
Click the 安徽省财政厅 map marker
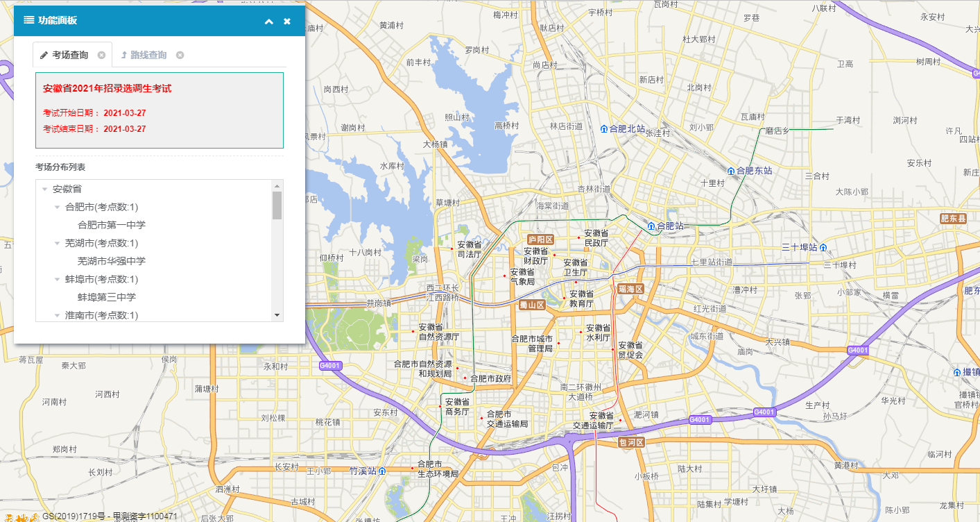click(x=554, y=255)
